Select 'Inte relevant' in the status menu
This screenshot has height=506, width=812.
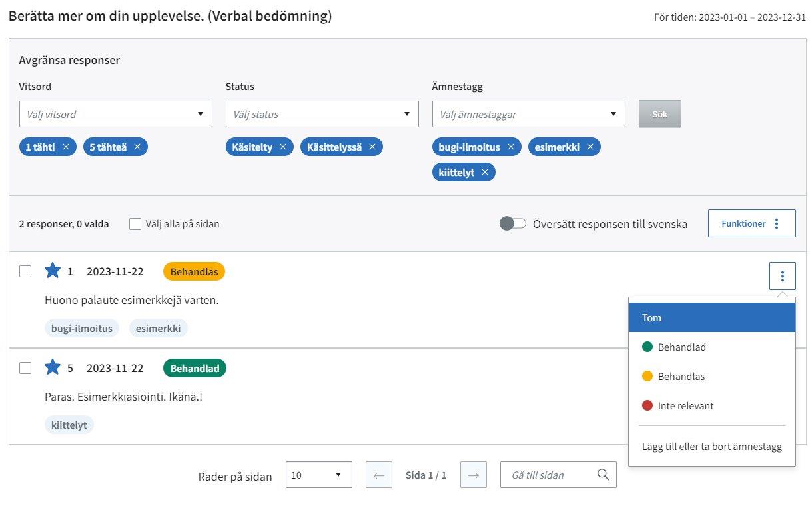(685, 406)
